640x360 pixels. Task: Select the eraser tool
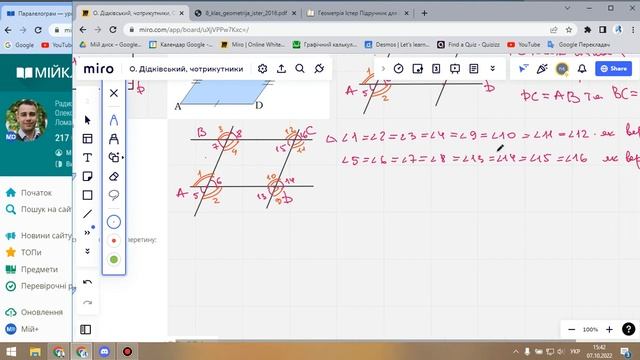(114, 176)
